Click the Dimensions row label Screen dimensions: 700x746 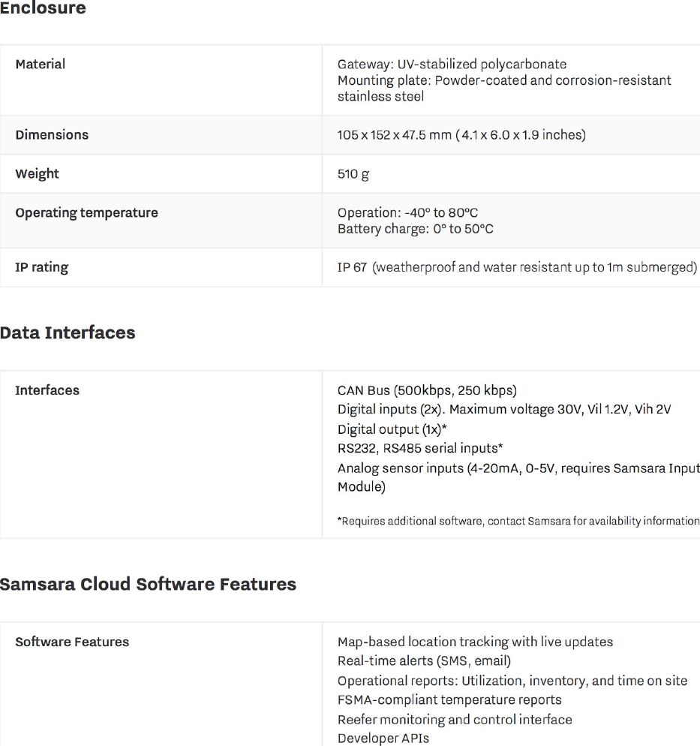pos(52,135)
